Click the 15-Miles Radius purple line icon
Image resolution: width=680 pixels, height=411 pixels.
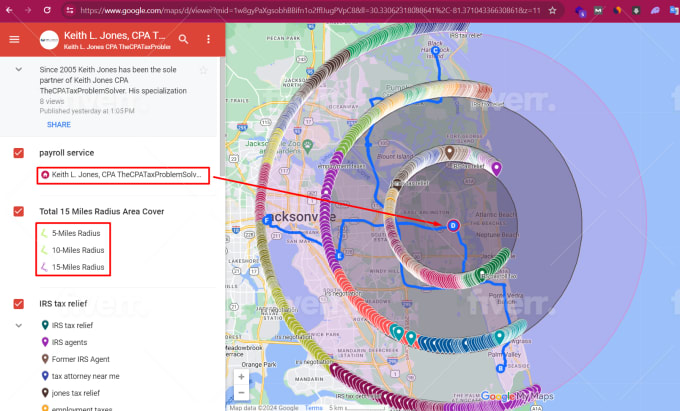44,267
